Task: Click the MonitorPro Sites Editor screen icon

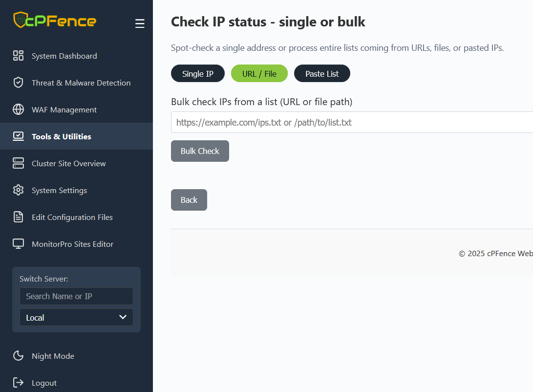Action: (19, 244)
